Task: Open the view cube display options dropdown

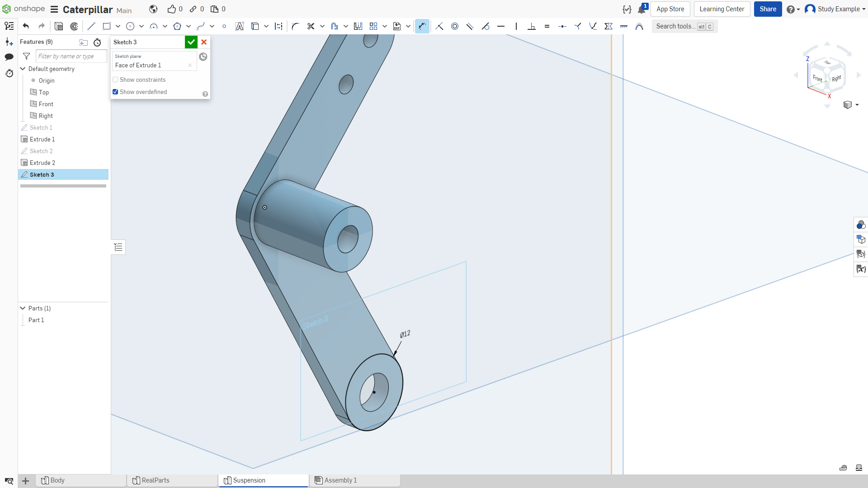Action: tap(851, 105)
